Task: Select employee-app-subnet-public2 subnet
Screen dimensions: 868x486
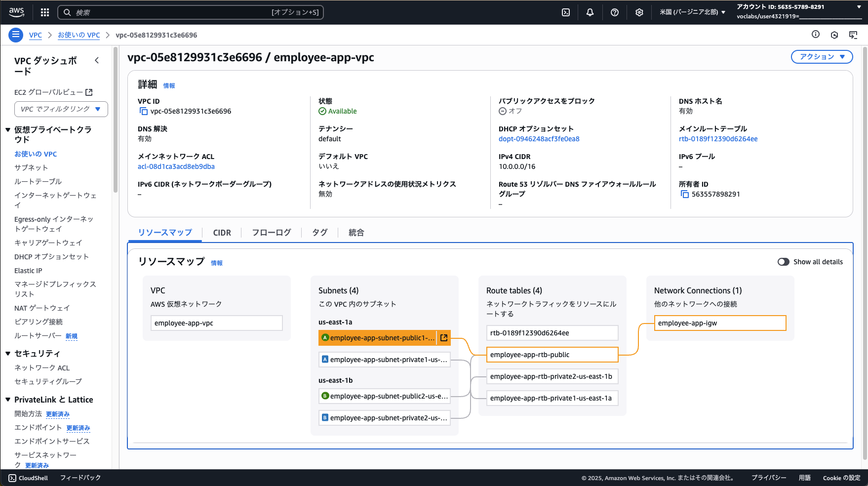Action: point(385,396)
